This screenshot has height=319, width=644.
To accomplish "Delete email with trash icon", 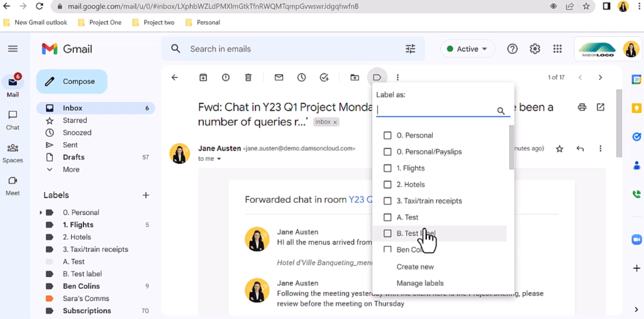I will 248,77.
